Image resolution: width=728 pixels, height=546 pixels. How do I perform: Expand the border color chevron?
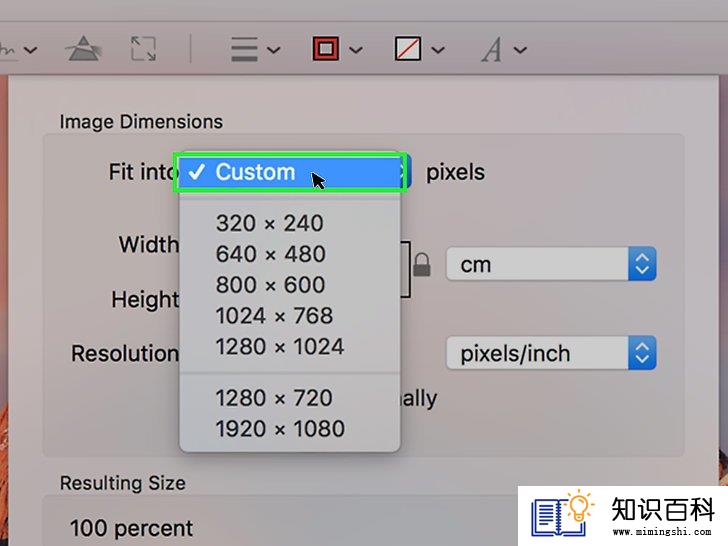(356, 50)
